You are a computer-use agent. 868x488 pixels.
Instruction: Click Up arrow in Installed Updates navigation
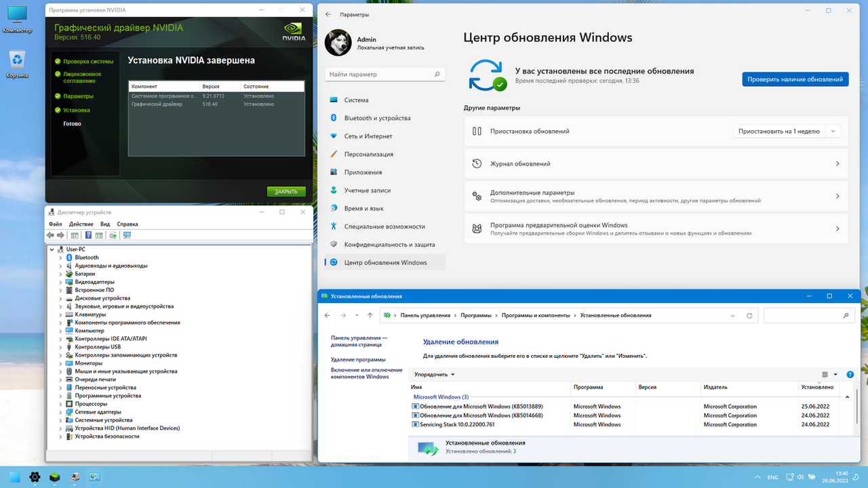click(370, 315)
